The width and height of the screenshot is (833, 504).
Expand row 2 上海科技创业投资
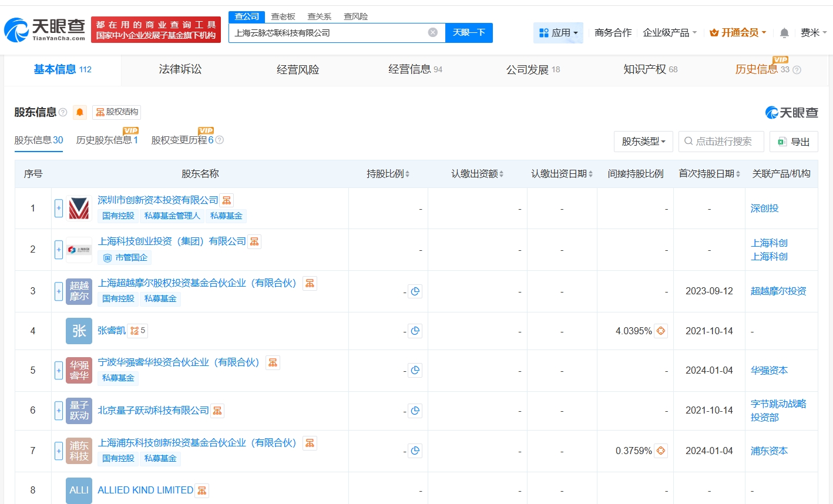tap(59, 250)
